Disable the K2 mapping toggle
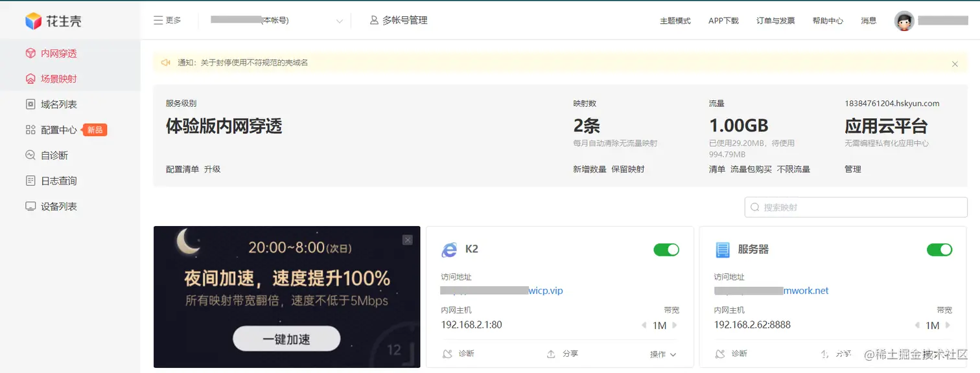Viewport: 980px width, 373px height. 666,249
